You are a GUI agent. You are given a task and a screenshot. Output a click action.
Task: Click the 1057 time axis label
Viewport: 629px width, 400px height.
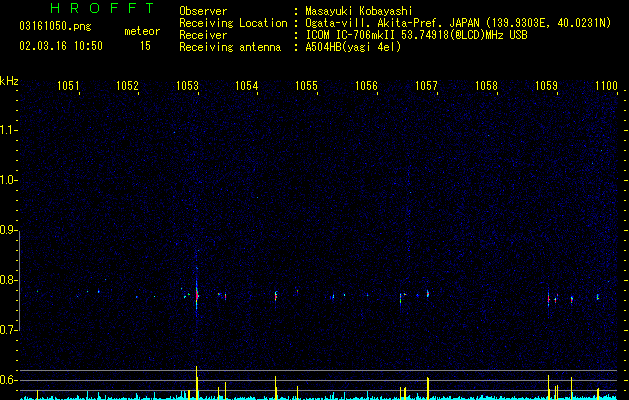[x=426, y=85]
